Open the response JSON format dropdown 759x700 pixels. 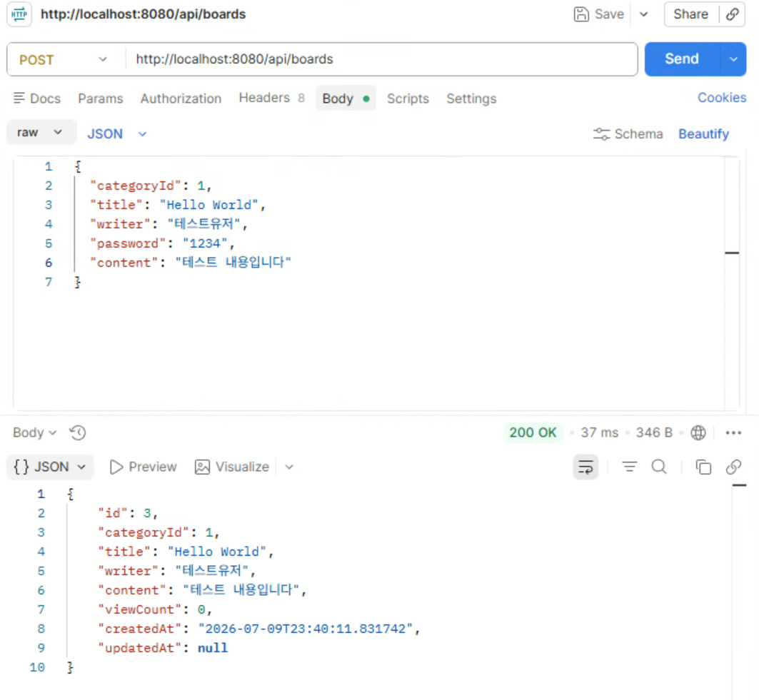click(x=50, y=467)
